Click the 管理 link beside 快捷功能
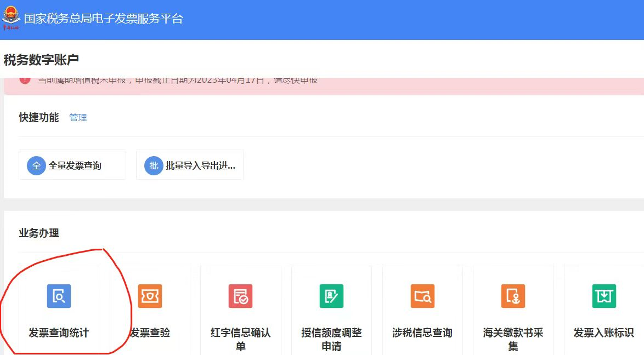The height and width of the screenshot is (355, 644). point(78,118)
